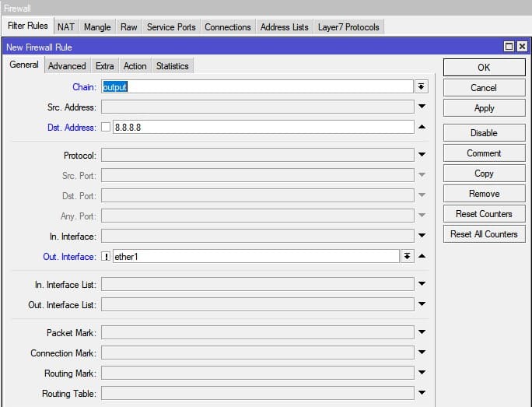The height and width of the screenshot is (407, 532).
Task: Switch to the Advanced tab
Action: pyautogui.click(x=67, y=66)
